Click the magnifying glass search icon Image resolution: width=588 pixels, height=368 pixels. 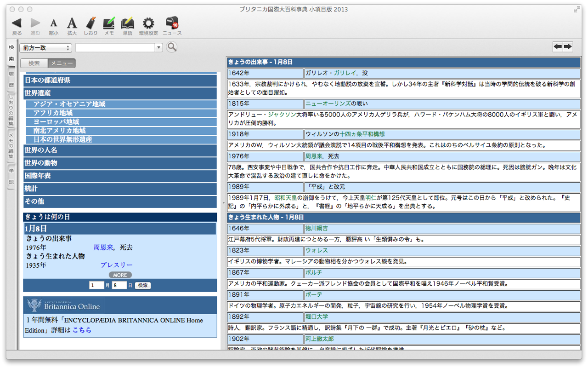point(172,47)
